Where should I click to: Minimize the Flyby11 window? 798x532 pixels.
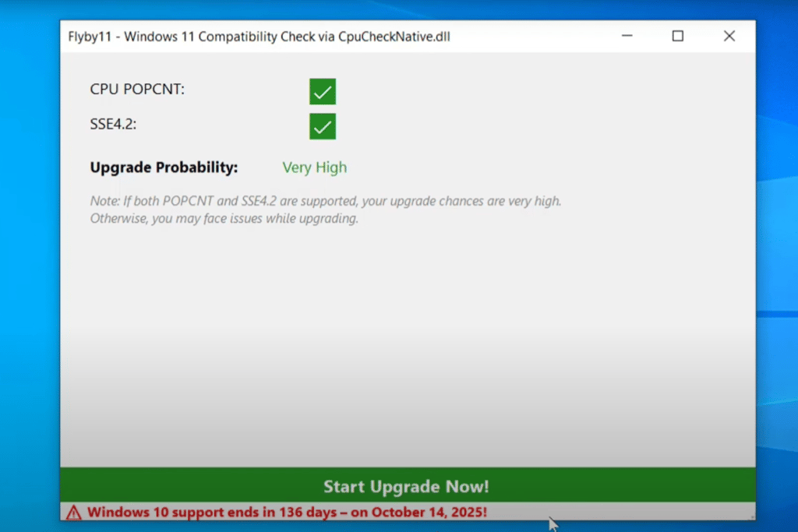click(x=627, y=36)
